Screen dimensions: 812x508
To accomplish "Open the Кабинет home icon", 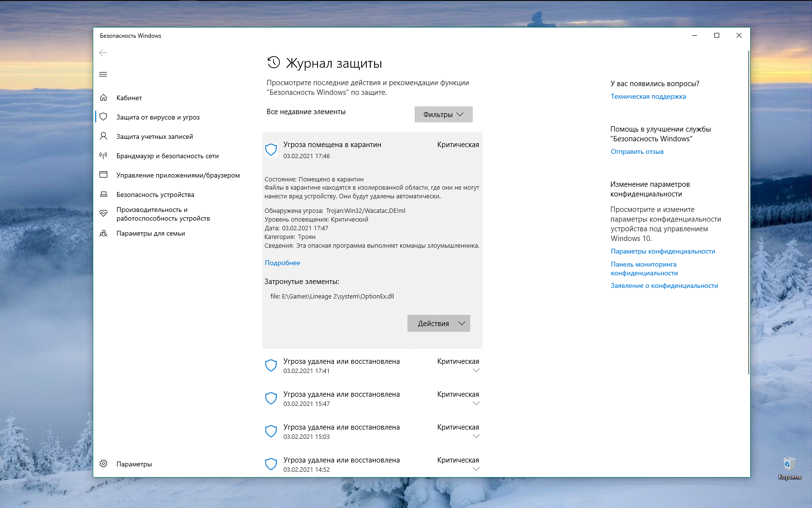I will 103,98.
